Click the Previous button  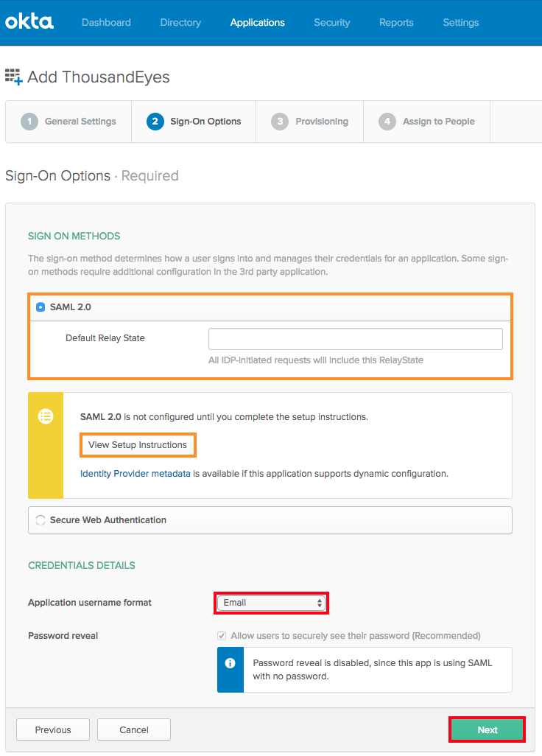[53, 730]
